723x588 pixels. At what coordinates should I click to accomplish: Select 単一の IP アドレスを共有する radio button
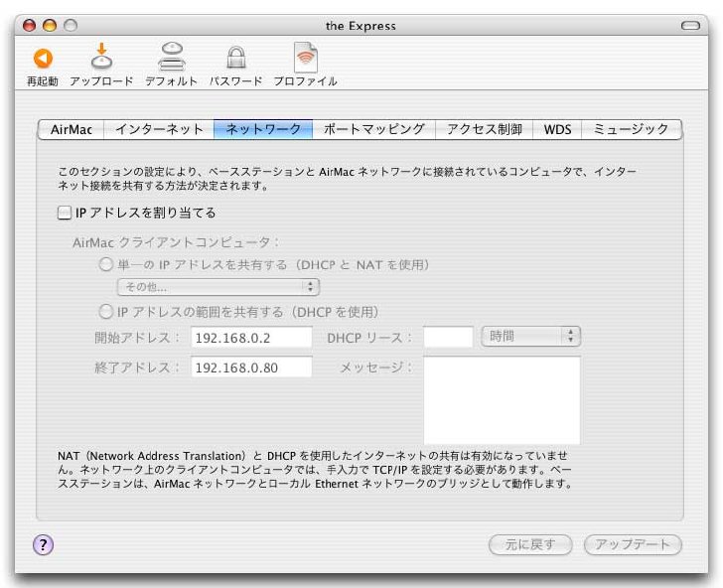pyautogui.click(x=105, y=264)
